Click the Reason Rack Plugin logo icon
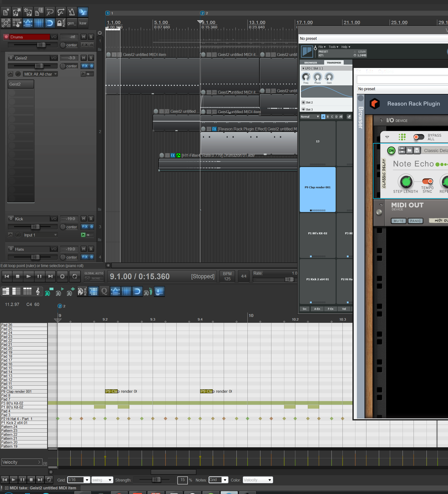The image size is (448, 494). [374, 104]
